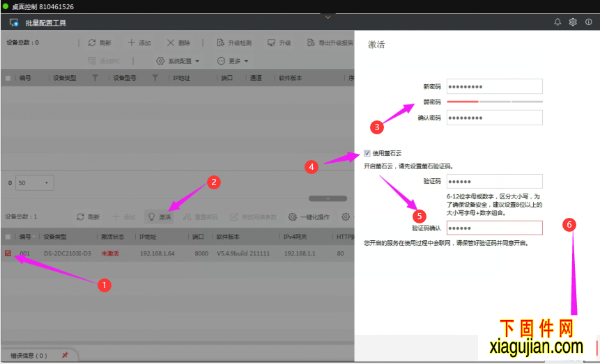
Task: Click the 设备型号 filter funnel icon
Action: point(155,78)
